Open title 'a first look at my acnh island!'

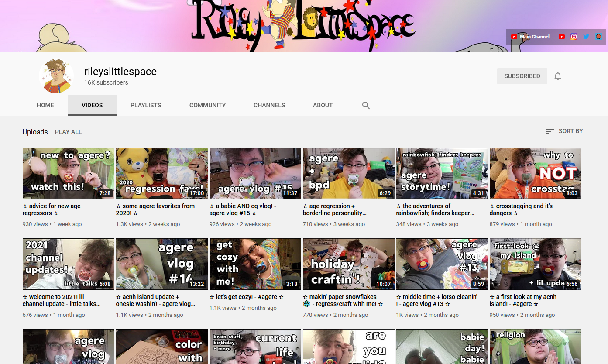(x=523, y=300)
